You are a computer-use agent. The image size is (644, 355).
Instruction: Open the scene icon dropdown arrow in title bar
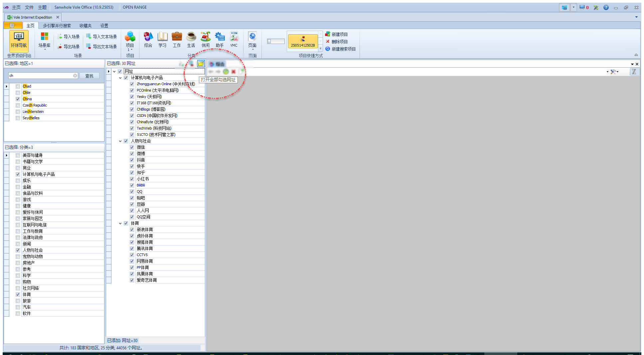tap(573, 7)
